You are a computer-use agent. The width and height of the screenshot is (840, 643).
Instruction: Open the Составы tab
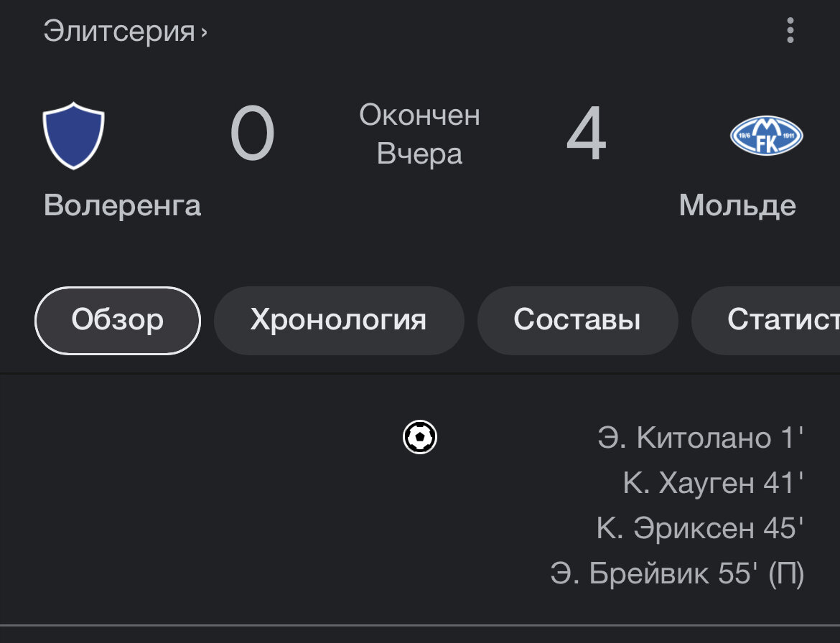[577, 320]
